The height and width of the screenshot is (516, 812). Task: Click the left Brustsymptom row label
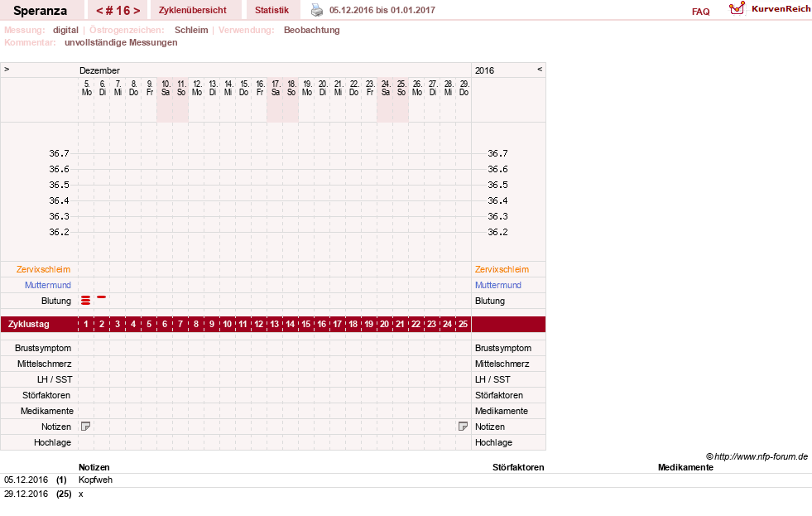(43, 348)
